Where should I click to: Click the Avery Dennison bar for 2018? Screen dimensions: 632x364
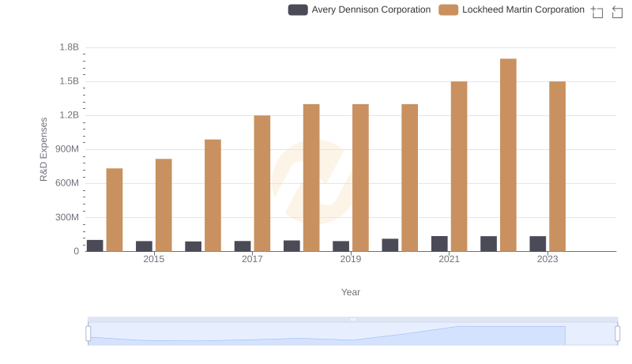coord(292,246)
